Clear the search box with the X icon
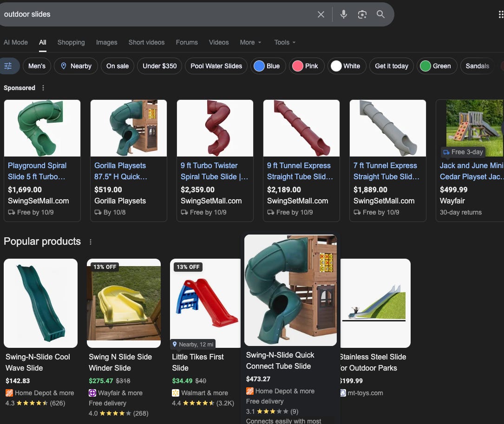 click(x=321, y=14)
